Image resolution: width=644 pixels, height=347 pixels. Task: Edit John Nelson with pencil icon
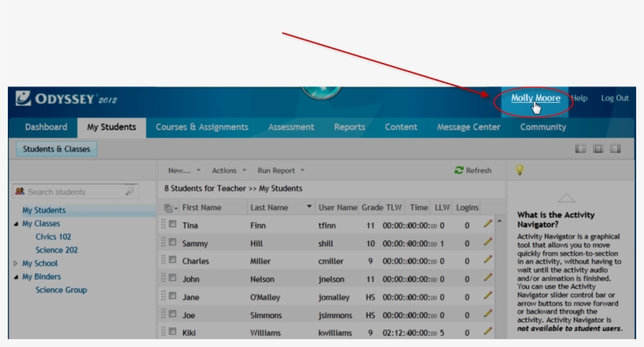[488, 278]
